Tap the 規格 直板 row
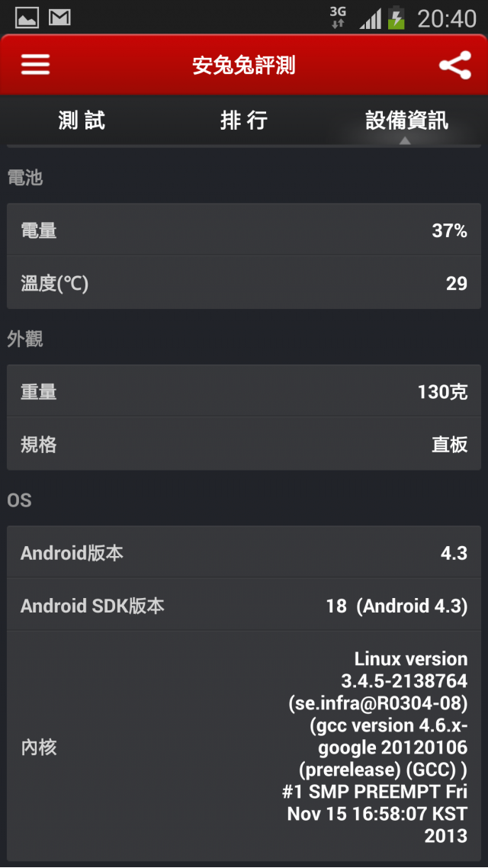 click(x=244, y=444)
